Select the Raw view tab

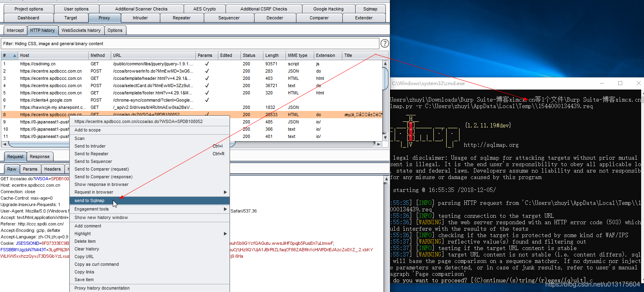tap(12, 169)
